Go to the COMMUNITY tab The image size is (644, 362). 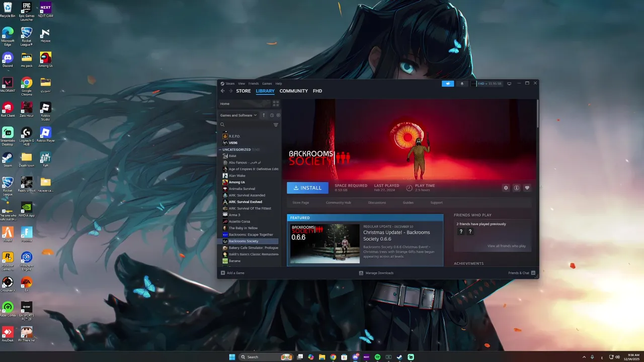pos(294,91)
